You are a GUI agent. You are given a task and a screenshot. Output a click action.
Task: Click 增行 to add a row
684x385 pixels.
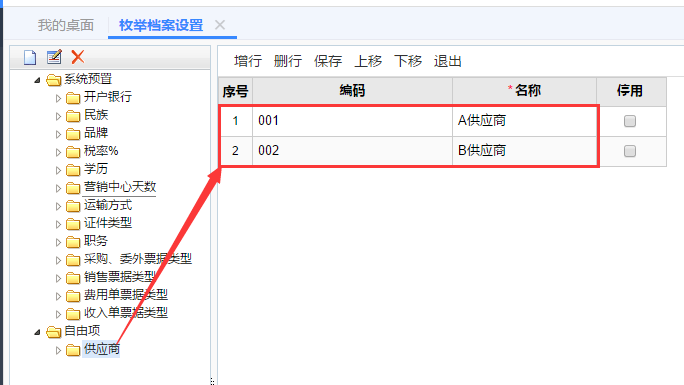click(x=248, y=61)
